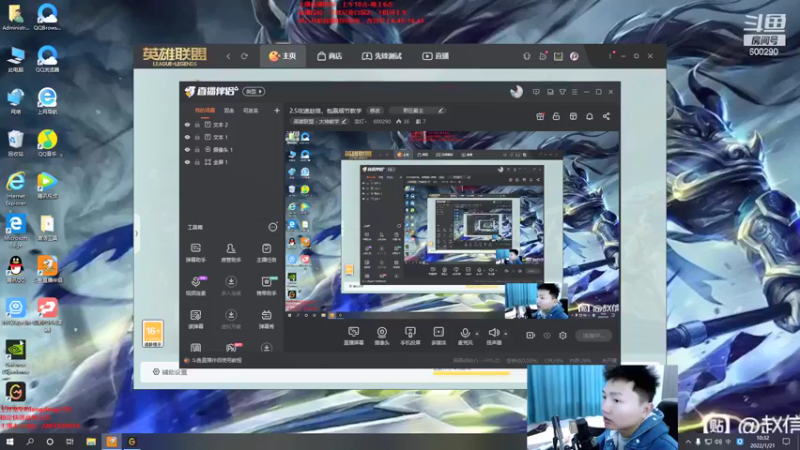Start recording with the record icon
The image size is (800, 450).
point(530,335)
